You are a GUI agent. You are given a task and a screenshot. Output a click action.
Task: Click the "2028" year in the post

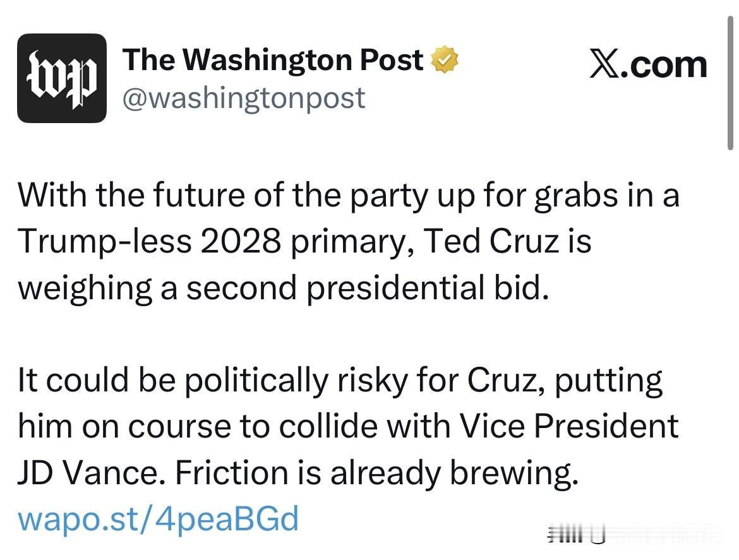241,241
